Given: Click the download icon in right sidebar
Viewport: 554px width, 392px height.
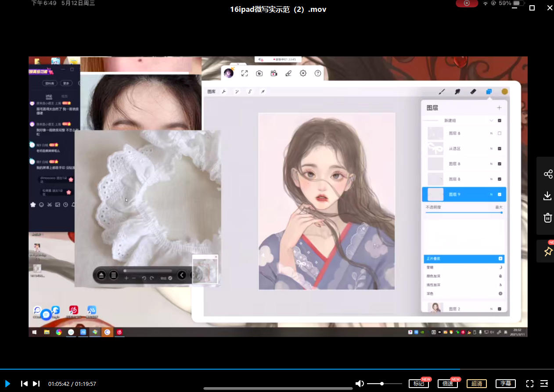Looking at the screenshot, I should 547,196.
